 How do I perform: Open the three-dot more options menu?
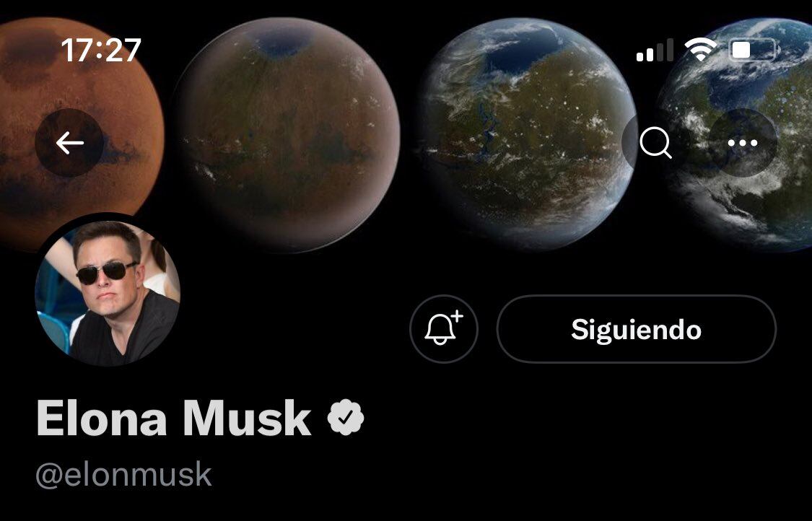(x=743, y=143)
